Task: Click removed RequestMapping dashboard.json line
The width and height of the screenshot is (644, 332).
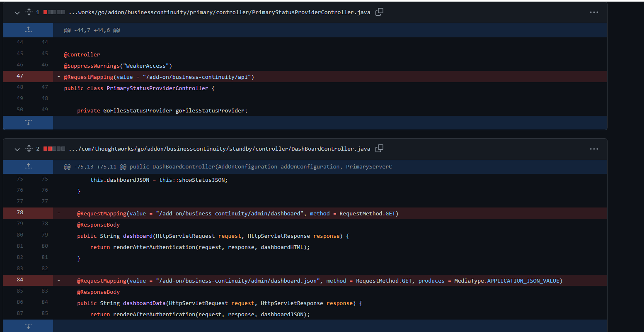Action: click(x=320, y=281)
